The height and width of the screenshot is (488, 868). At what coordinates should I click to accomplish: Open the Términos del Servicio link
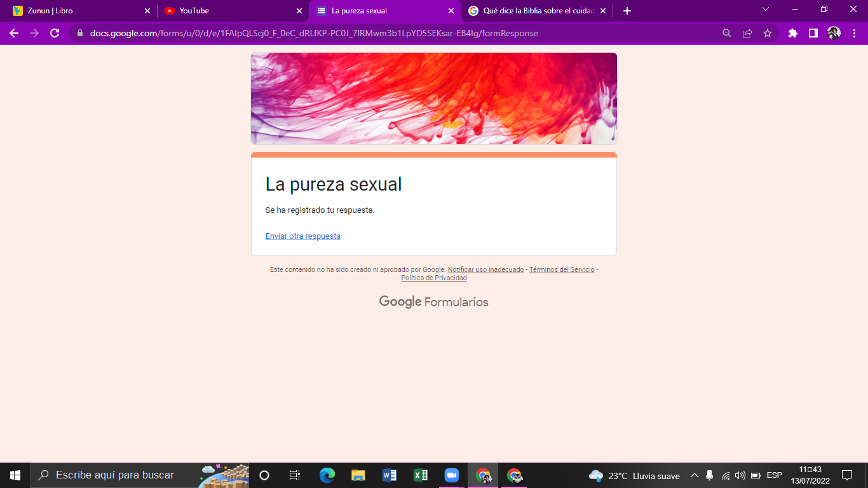coord(562,270)
